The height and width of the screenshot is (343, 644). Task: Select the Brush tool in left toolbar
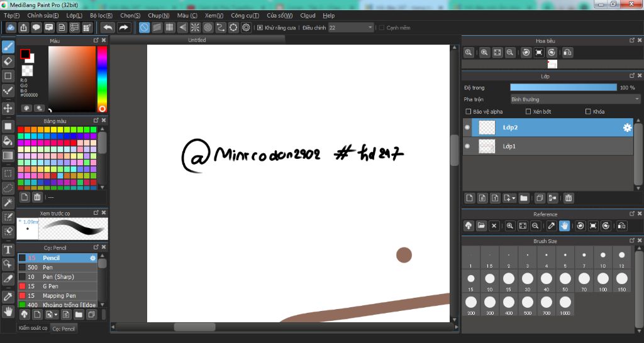tap(8, 46)
